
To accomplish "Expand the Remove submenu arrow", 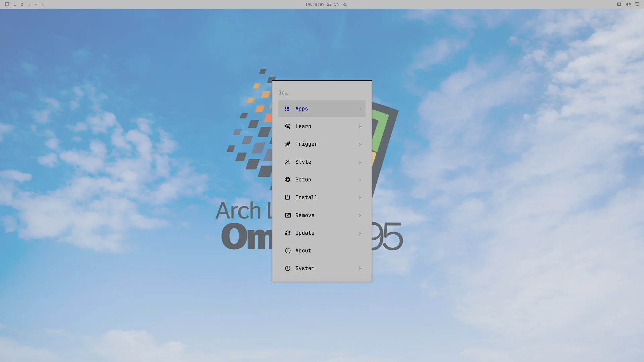I will (x=360, y=216).
